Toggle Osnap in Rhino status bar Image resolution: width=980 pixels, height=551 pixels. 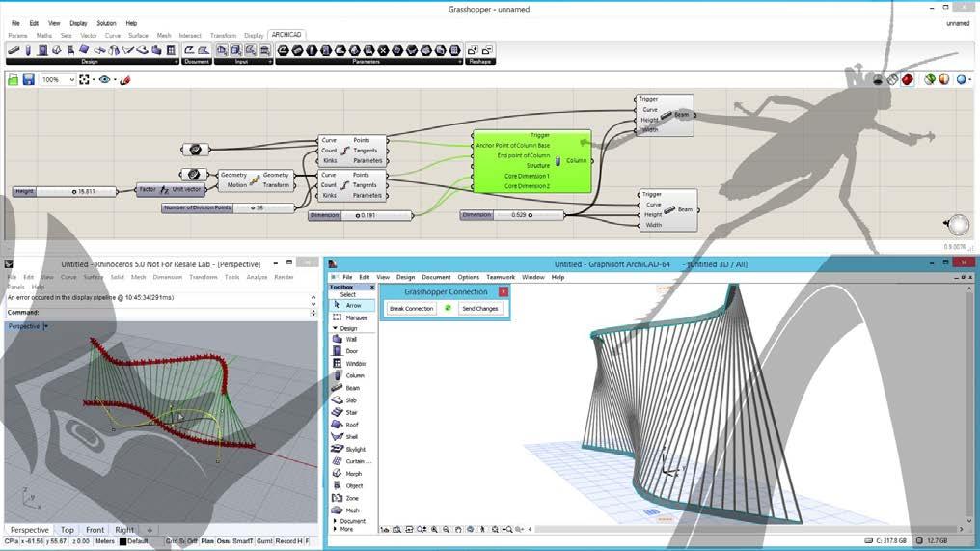tap(223, 541)
